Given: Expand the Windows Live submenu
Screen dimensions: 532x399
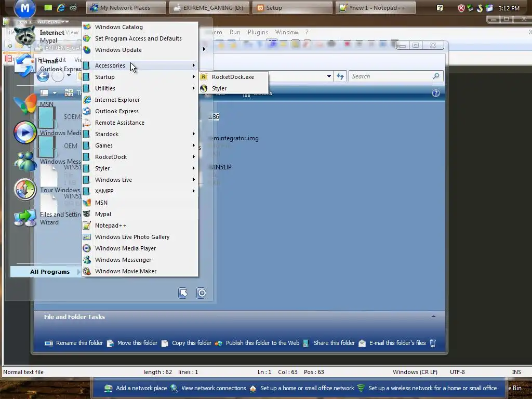Looking at the screenshot, I should (x=140, y=180).
